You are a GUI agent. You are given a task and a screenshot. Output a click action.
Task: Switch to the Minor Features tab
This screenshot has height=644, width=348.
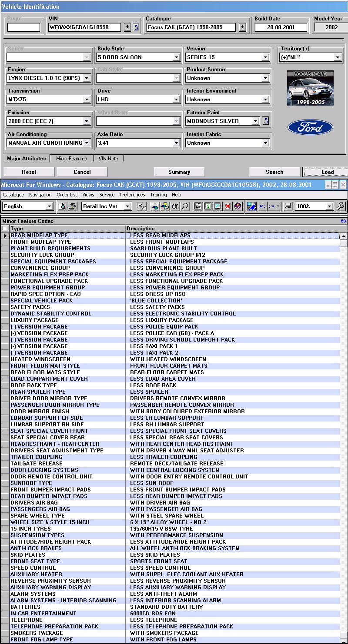point(71,159)
